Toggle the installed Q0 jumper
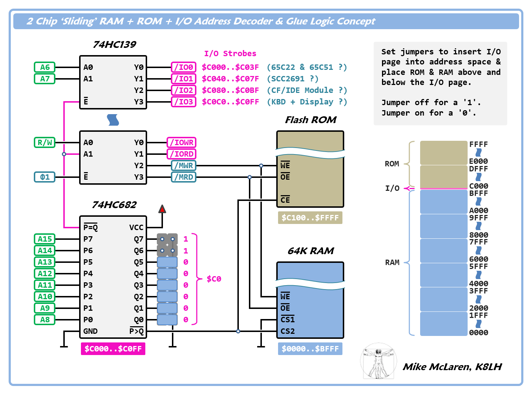The image size is (532, 395). coord(167,320)
